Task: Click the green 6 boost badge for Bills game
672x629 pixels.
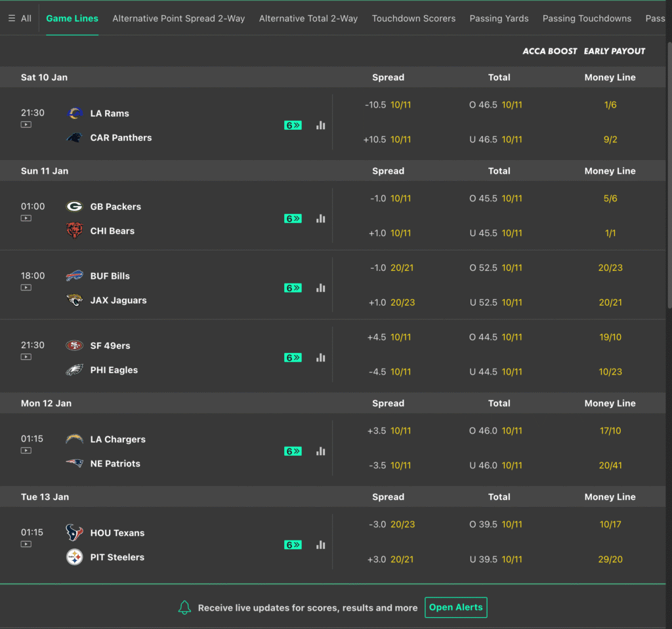Action: click(x=293, y=288)
